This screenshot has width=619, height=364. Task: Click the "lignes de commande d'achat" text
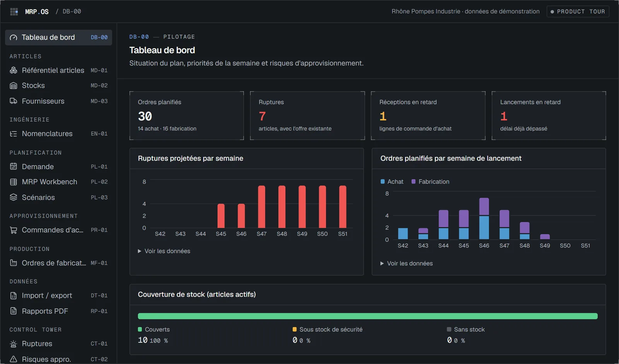416,129
